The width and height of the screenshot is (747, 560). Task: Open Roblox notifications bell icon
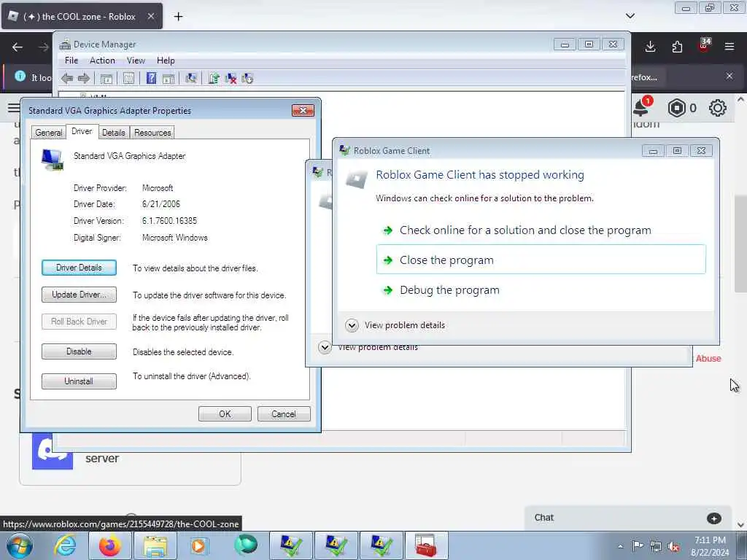(642, 107)
